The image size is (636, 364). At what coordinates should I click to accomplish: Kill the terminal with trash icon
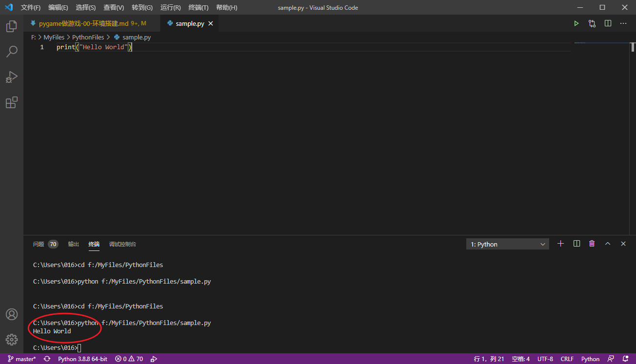tap(592, 244)
